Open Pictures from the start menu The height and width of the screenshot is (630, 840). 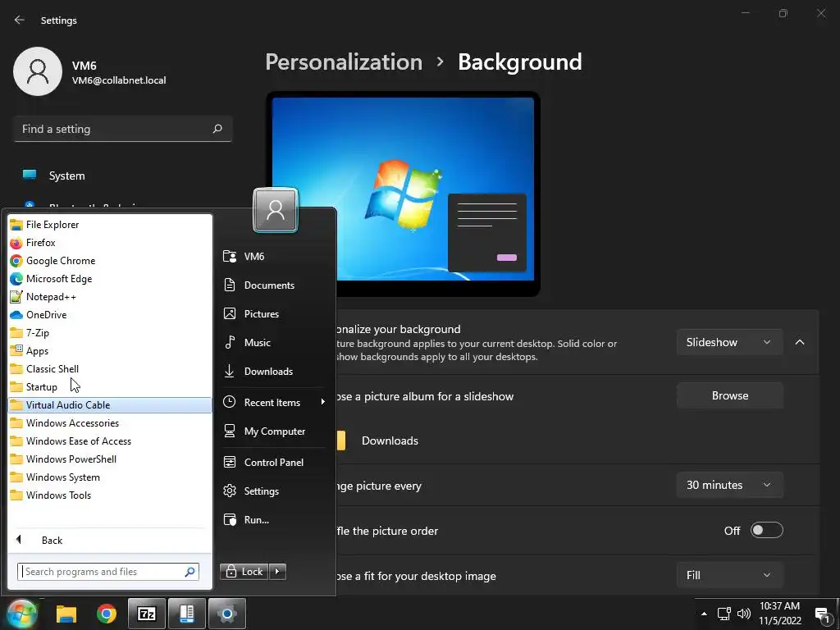(273, 314)
